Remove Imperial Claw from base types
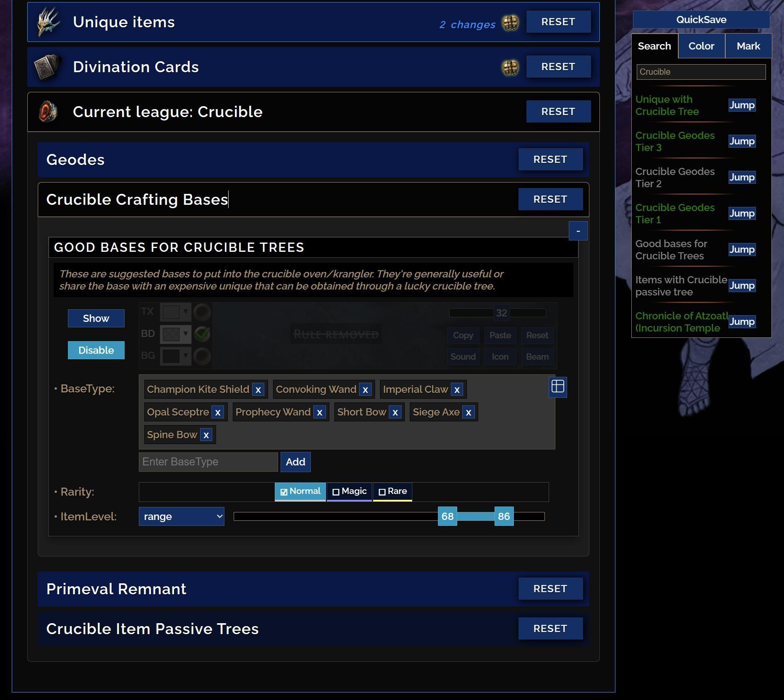 coord(457,390)
